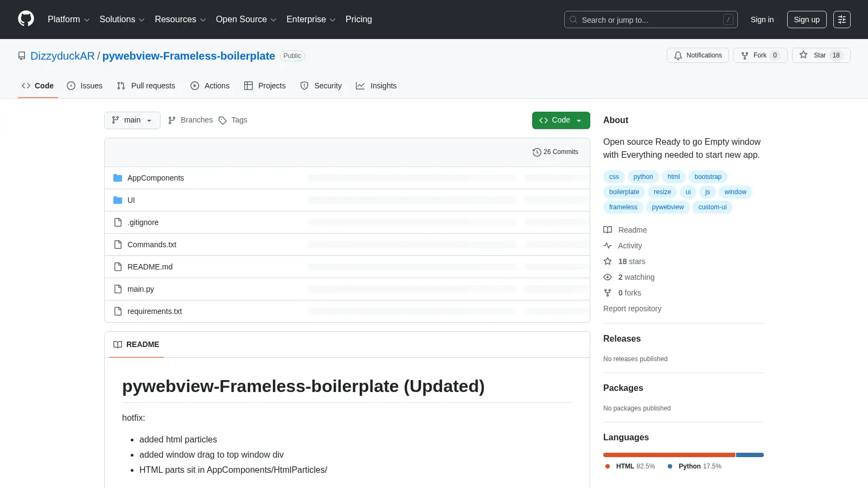Click the README tab book icon
This screenshot has height=488, width=868.
click(118, 344)
